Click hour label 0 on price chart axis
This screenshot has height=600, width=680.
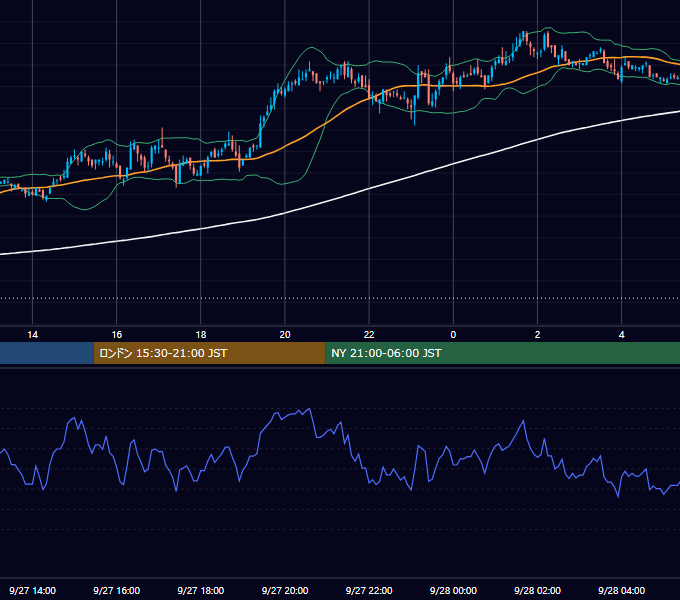pos(453,335)
